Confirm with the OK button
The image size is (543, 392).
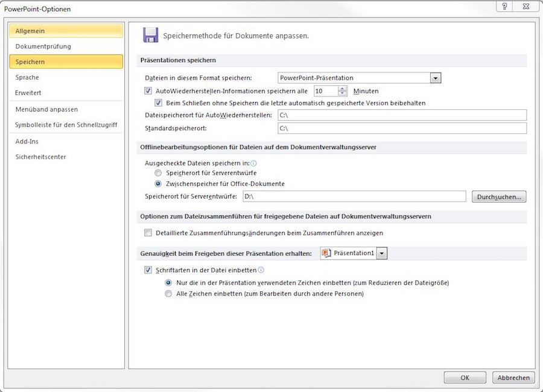(x=465, y=378)
